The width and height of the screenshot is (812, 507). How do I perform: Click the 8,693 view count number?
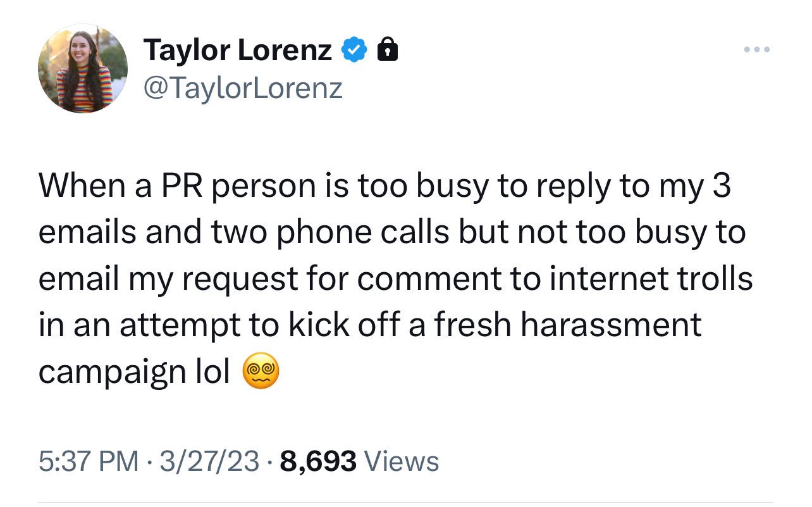pyautogui.click(x=317, y=461)
